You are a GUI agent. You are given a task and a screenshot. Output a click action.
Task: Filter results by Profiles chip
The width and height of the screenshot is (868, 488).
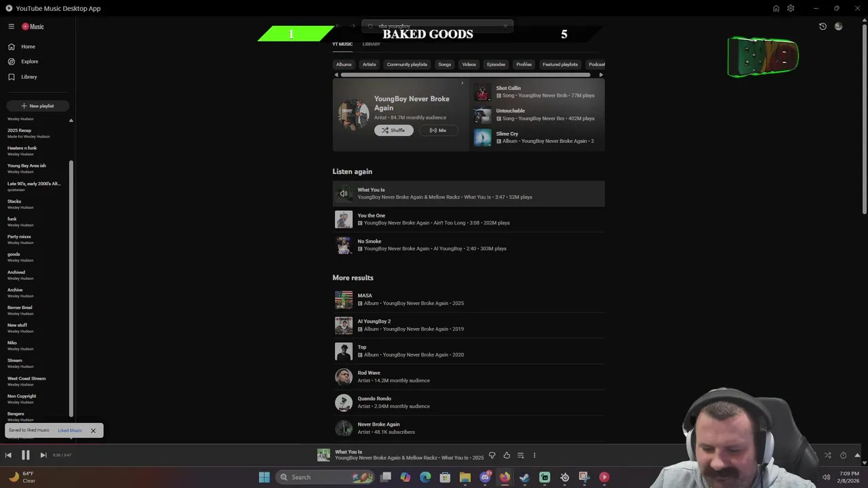[524, 64]
